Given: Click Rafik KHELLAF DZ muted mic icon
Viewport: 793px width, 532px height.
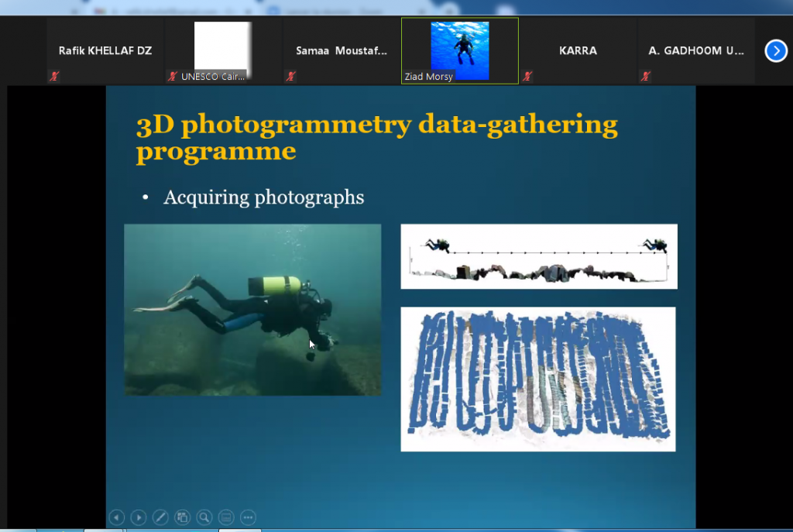Looking at the screenshot, I should point(54,77).
